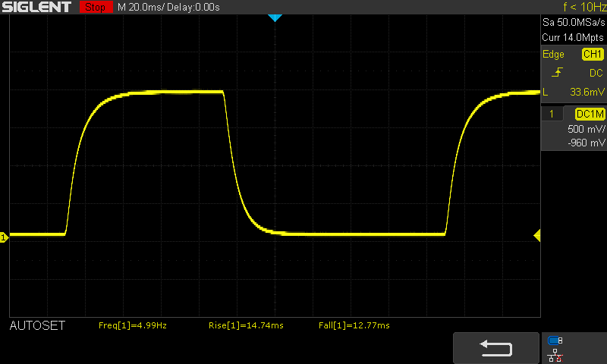
Task: Select the DC1M channel coupling badge
Action: tap(590, 114)
